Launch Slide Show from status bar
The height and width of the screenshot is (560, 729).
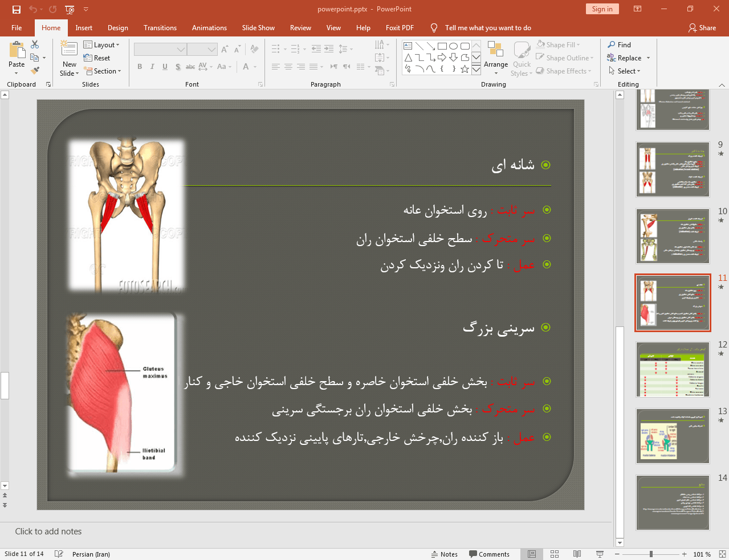pos(600,554)
